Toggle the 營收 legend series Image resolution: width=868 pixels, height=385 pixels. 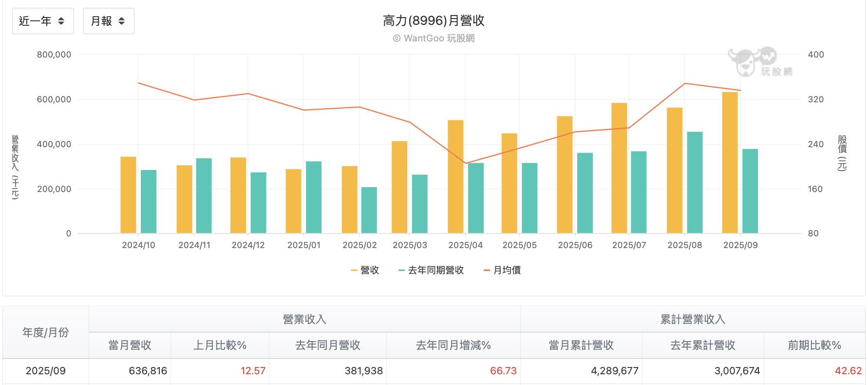pyautogui.click(x=365, y=270)
